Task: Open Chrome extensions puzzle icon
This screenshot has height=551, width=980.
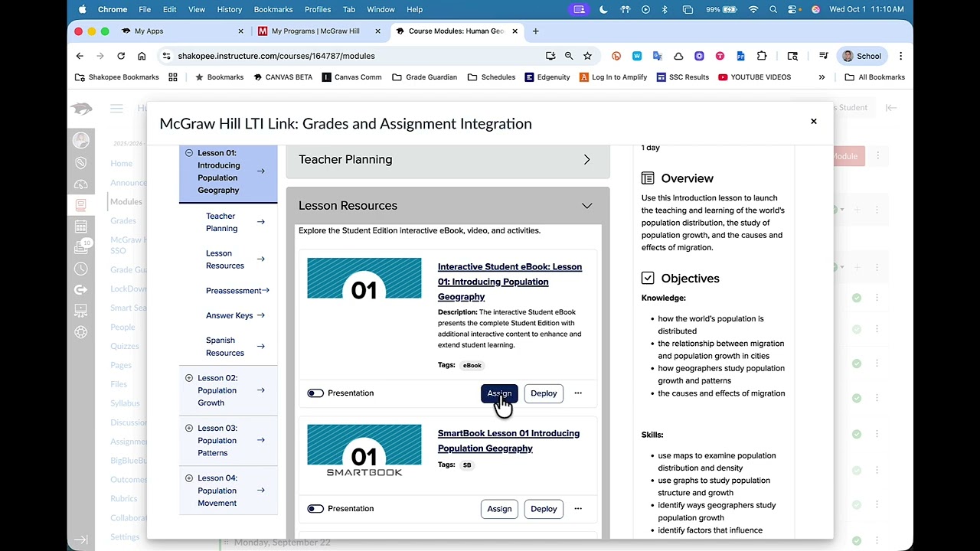Action: tap(762, 56)
